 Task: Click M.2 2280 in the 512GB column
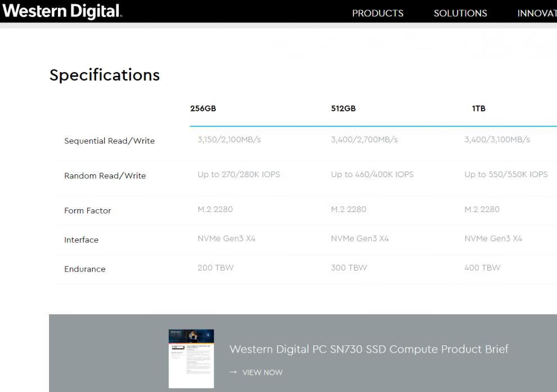tap(348, 209)
